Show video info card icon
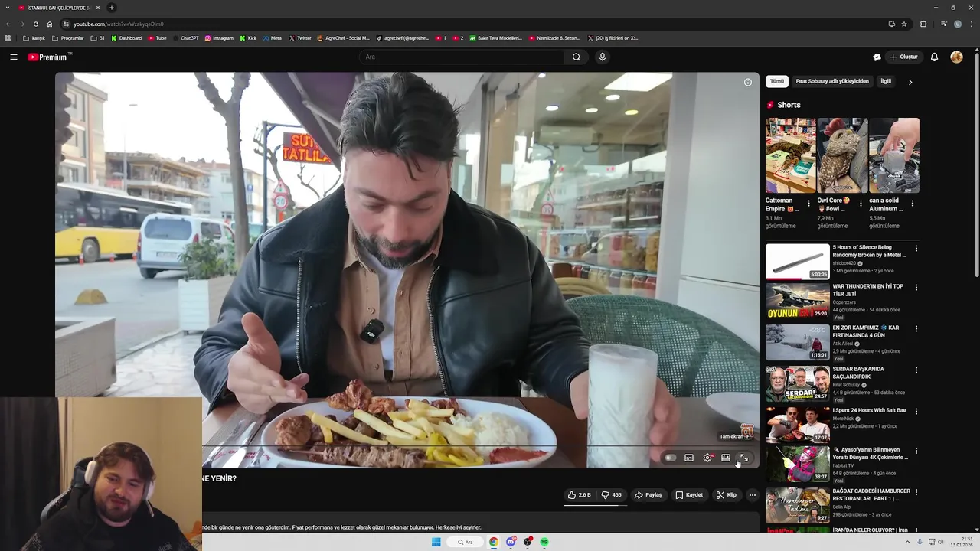The width and height of the screenshot is (980, 551). click(x=748, y=82)
